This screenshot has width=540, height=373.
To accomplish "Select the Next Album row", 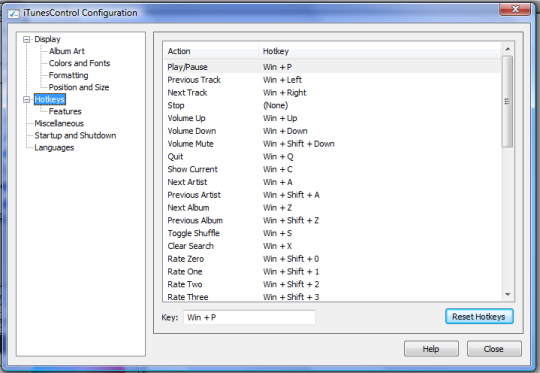I will coord(332,208).
